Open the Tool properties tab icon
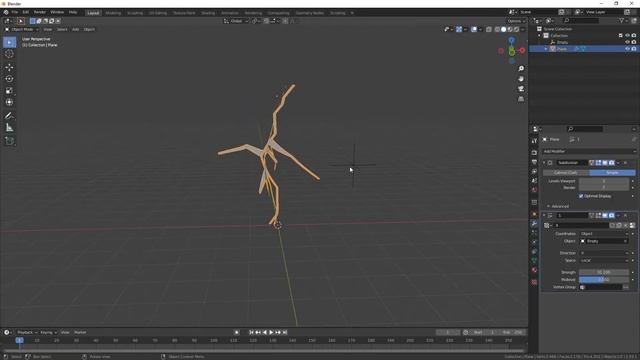This screenshot has height=360, width=640. (534, 141)
